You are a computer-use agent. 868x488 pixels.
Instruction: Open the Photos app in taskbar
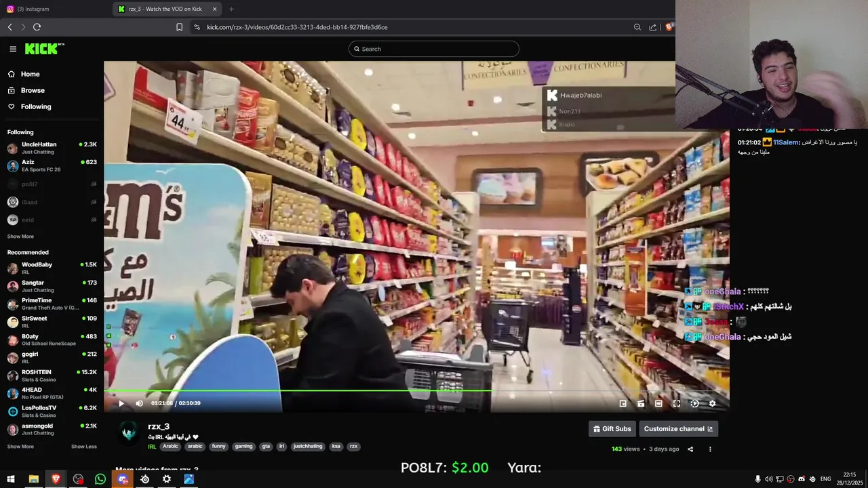point(189,479)
